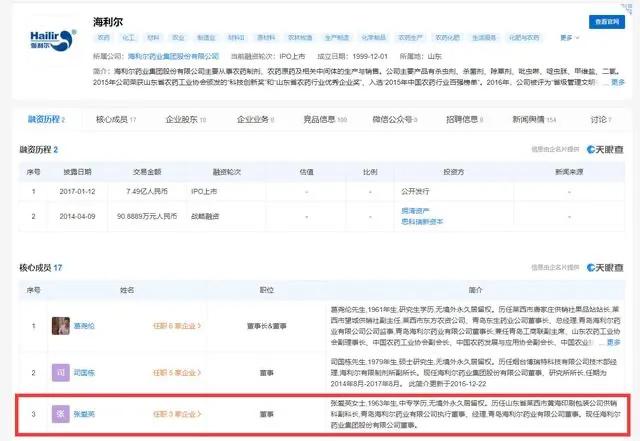Expand 任职 3 家企业 for 张爱英
This screenshot has width=640, height=441.
(x=177, y=414)
